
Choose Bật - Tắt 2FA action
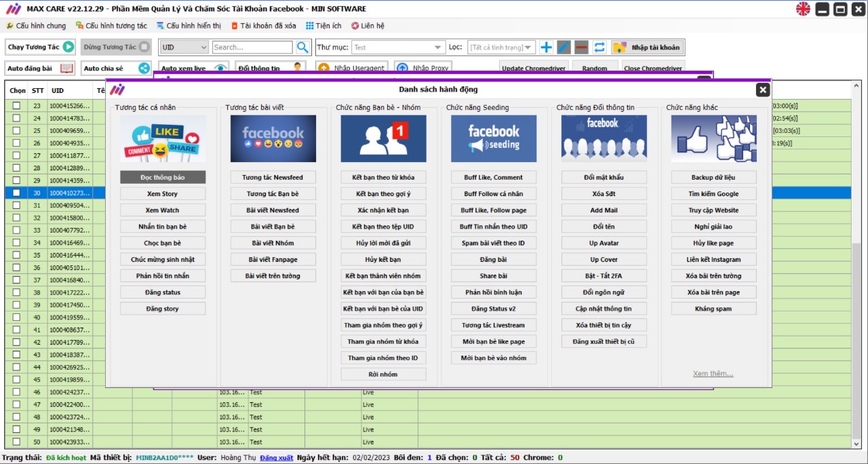[604, 275]
